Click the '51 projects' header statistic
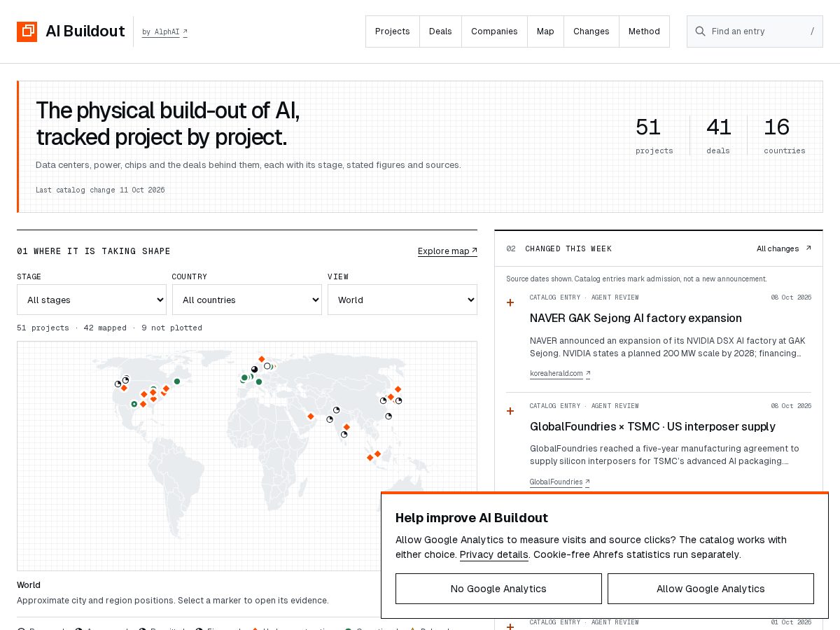 point(654,136)
